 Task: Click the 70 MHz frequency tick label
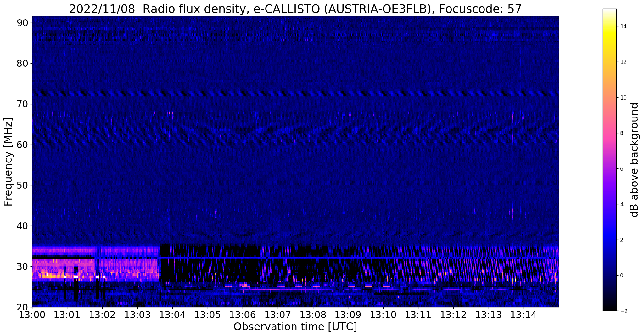22,104
